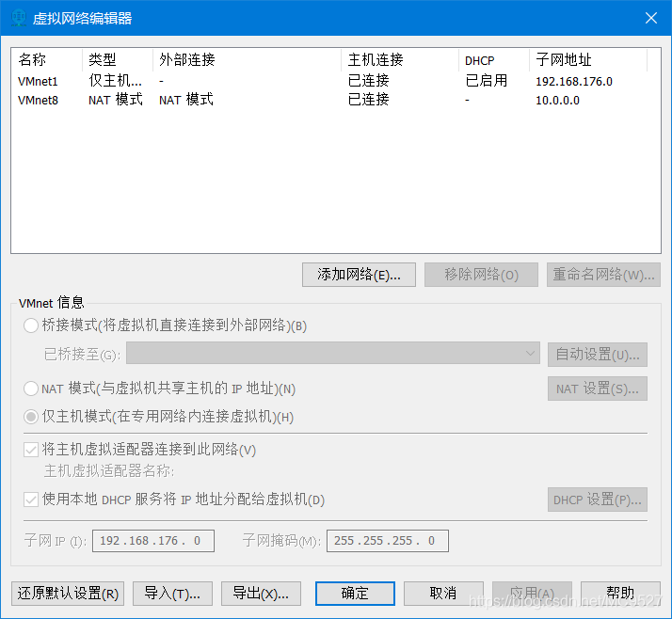Click the 已启用 DHCP cell of VMnet1

coord(487,81)
